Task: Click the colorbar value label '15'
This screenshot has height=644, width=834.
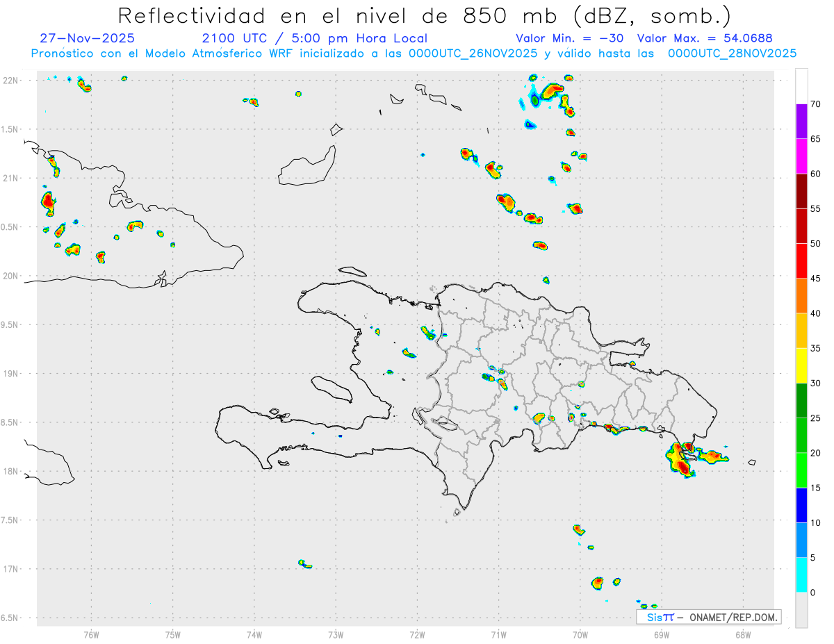Action: click(x=816, y=488)
